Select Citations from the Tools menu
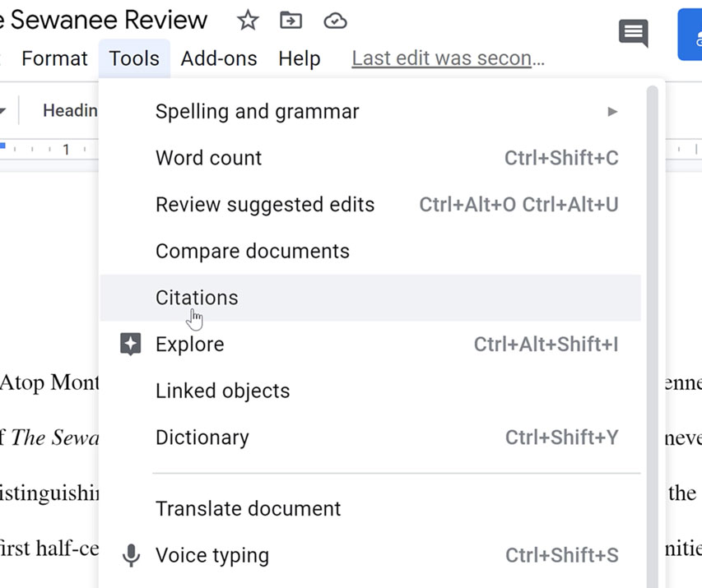Viewport: 702px width, 588px height. [x=196, y=298]
